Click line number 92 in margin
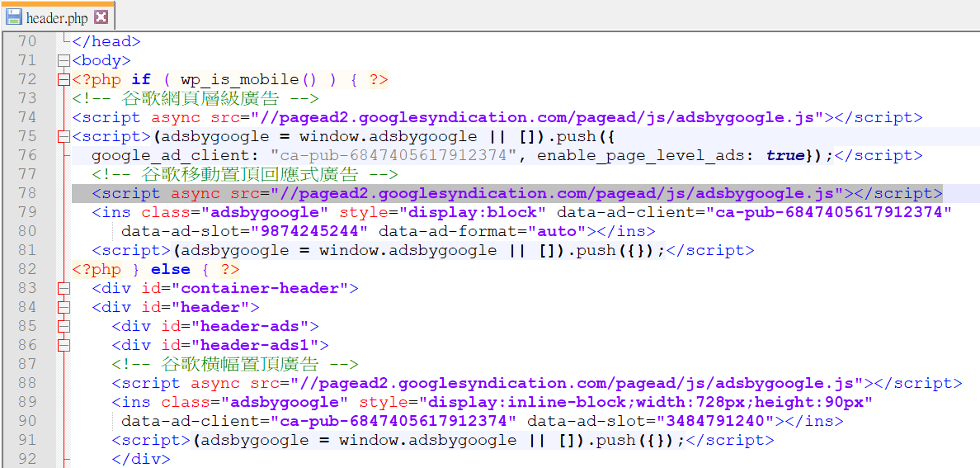Image resolution: width=980 pixels, height=468 pixels. pyautogui.click(x=27, y=459)
